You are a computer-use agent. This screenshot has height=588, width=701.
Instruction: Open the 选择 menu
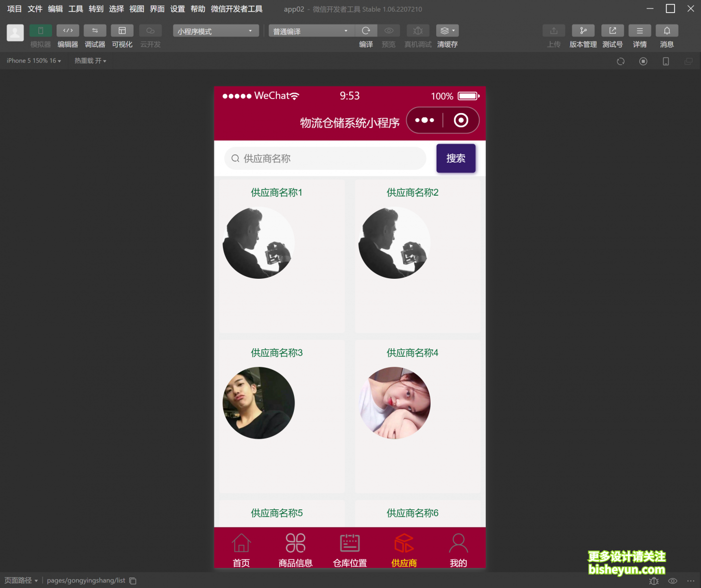[x=116, y=9]
